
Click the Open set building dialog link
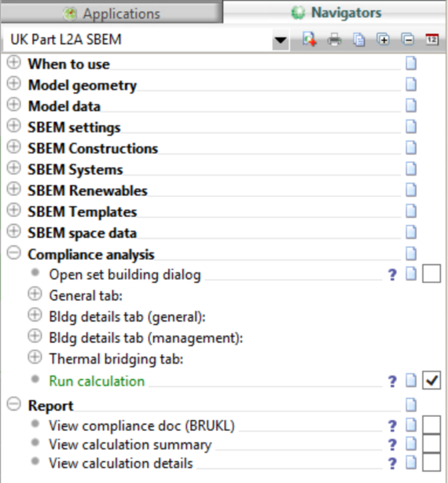click(125, 275)
